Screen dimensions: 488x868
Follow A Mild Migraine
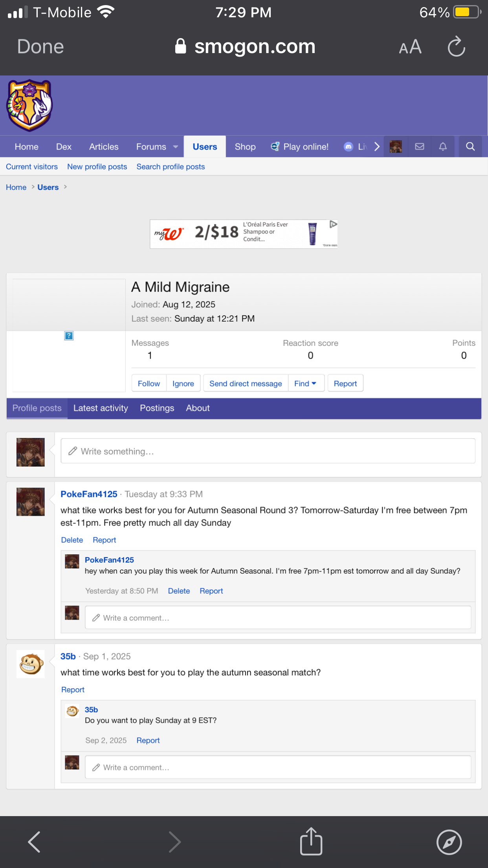click(x=149, y=383)
